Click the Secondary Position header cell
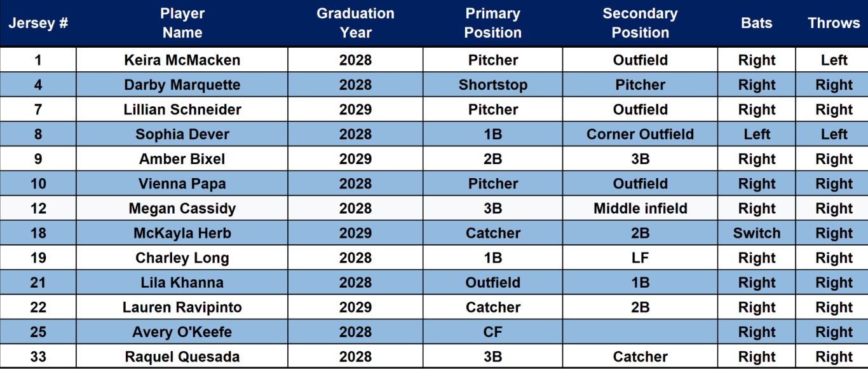The width and height of the screenshot is (868, 369). tap(640, 24)
